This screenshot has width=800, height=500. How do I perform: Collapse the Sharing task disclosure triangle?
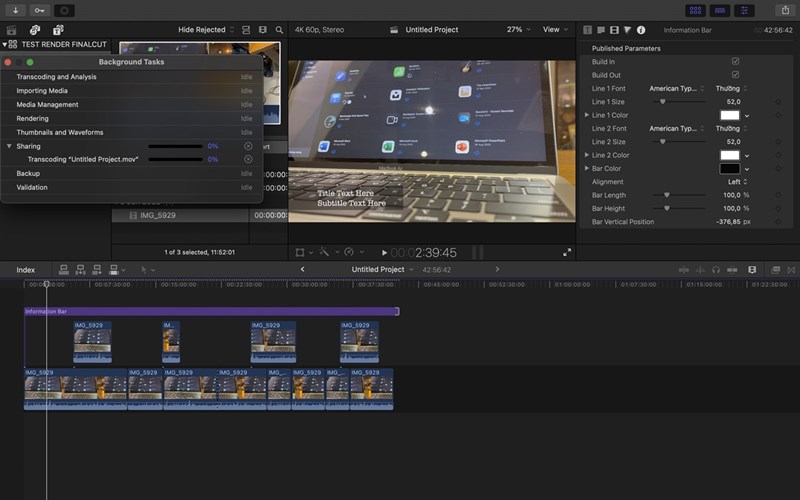(9, 146)
